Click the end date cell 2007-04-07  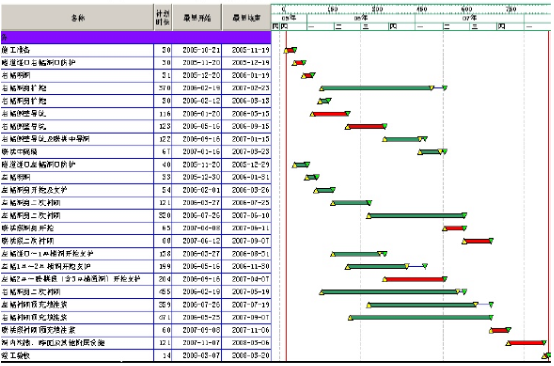pos(247,279)
